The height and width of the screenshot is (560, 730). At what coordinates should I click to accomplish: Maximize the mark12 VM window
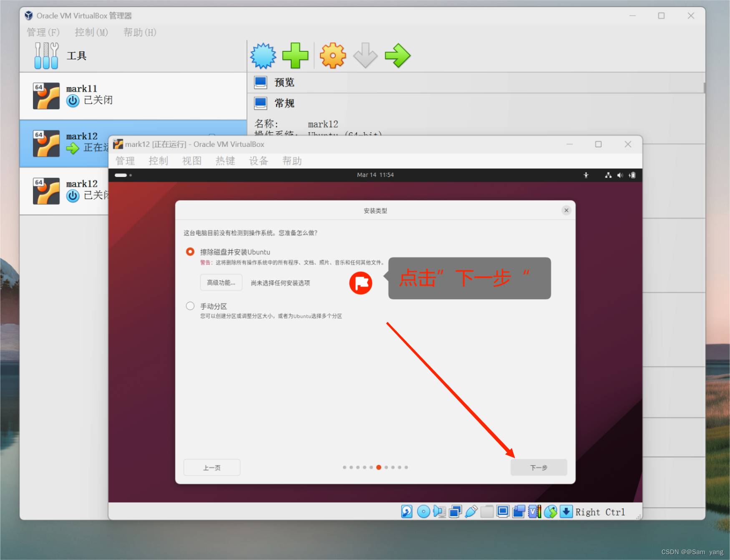point(598,144)
